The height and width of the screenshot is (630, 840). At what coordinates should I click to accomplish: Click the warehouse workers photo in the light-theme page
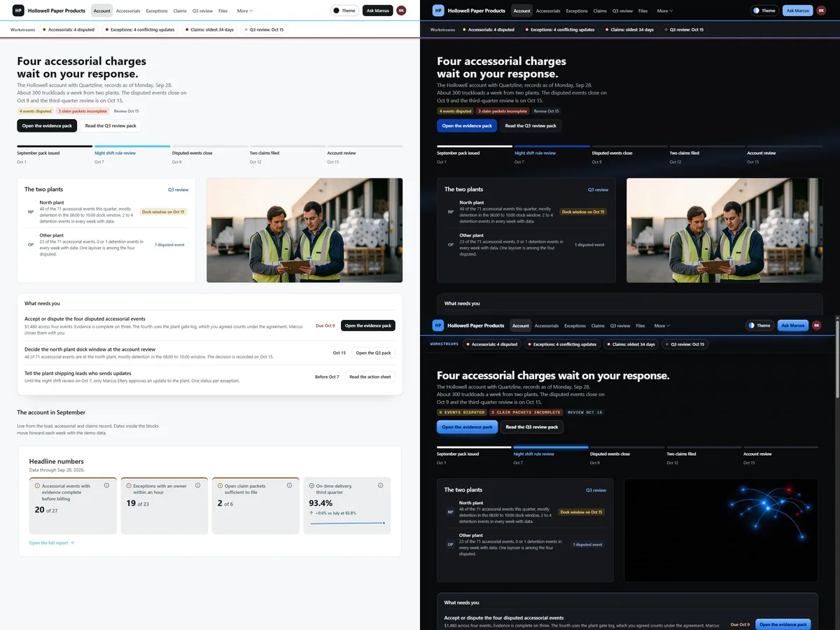[304, 230]
